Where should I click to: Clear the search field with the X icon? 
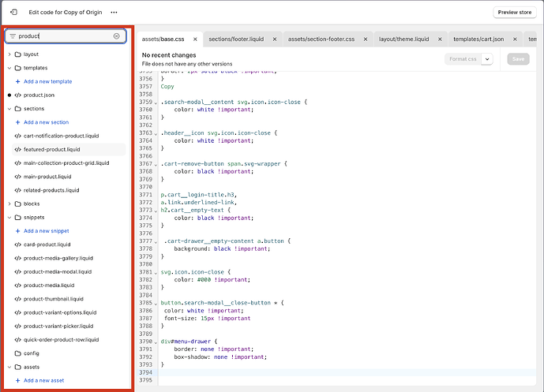click(116, 36)
